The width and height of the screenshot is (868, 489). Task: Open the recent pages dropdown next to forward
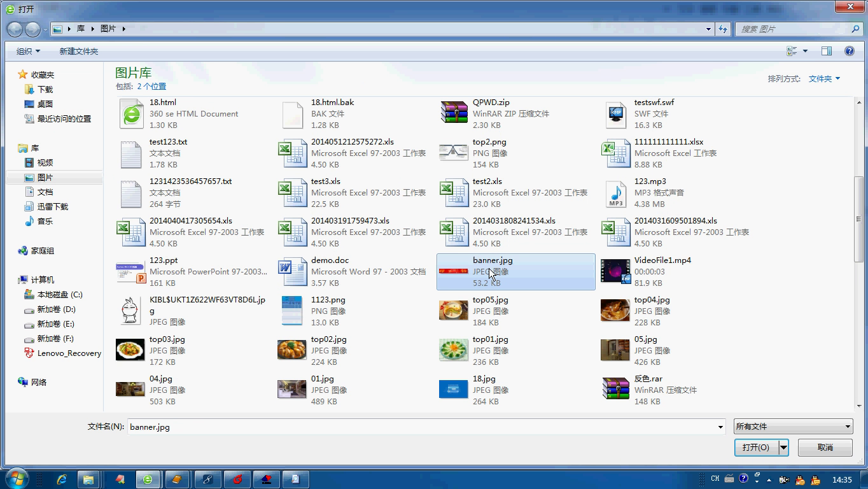(45, 29)
